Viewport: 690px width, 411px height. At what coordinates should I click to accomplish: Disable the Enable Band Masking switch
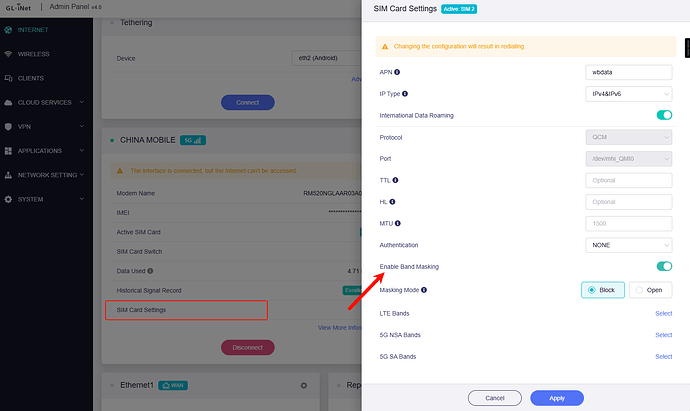click(x=663, y=266)
